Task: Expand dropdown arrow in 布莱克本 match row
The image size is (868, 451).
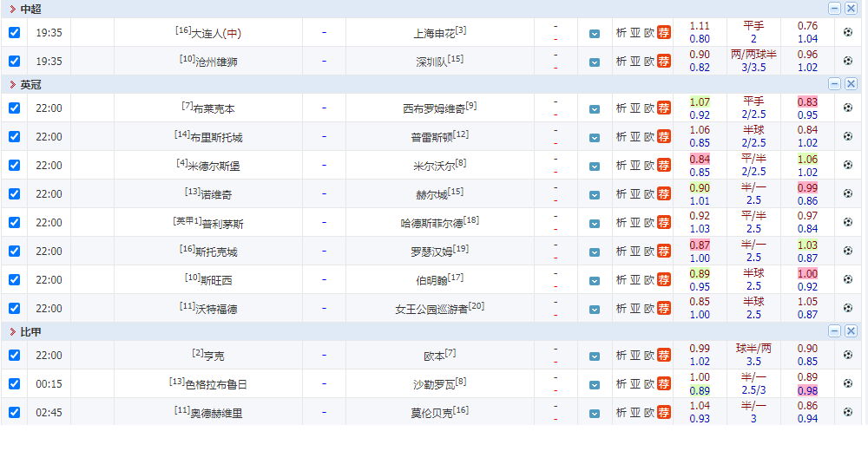Action: click(x=595, y=109)
